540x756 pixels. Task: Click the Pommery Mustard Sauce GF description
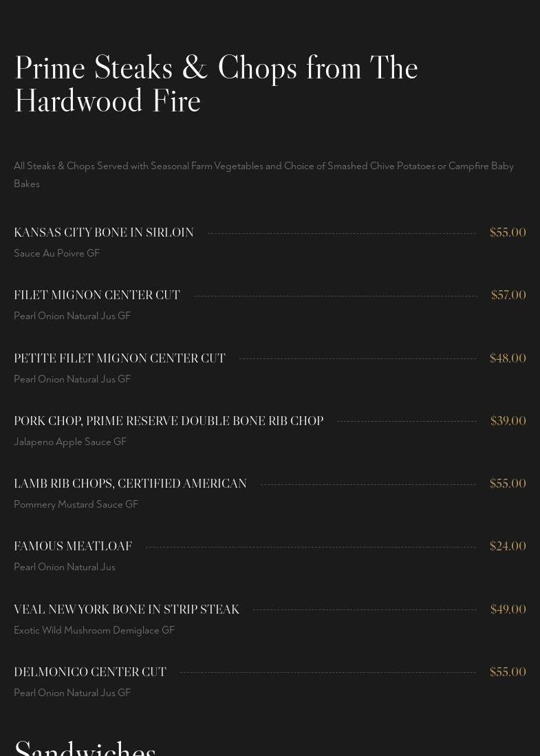point(76,505)
